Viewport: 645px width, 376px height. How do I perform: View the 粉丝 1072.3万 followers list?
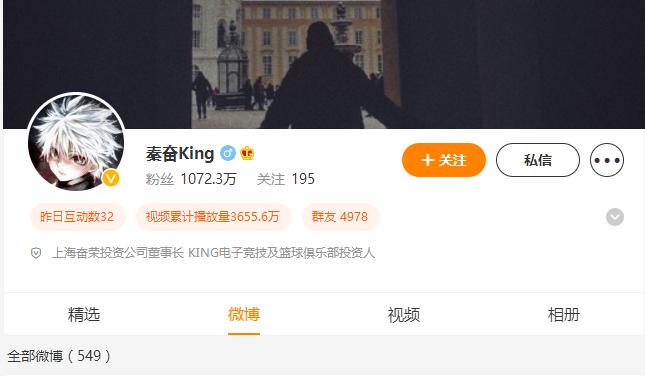(x=191, y=179)
